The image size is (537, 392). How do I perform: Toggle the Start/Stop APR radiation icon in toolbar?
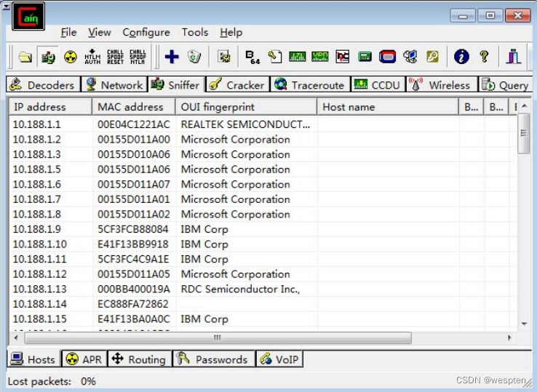point(70,57)
